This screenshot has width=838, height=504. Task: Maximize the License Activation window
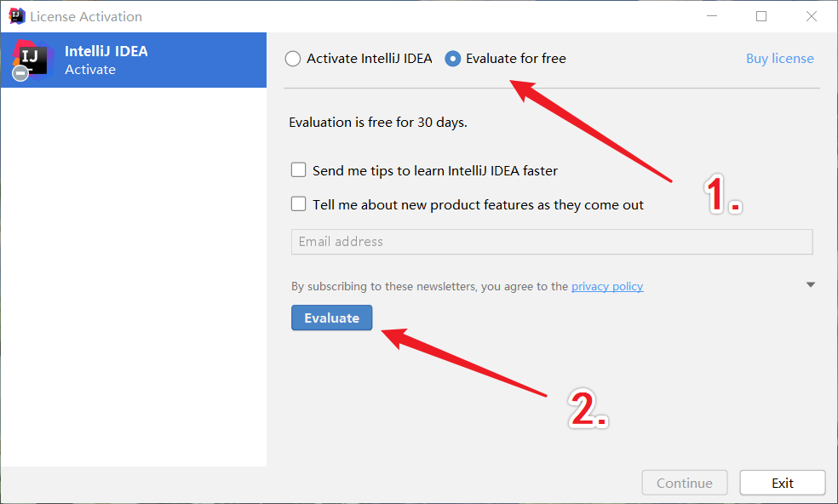(761, 16)
